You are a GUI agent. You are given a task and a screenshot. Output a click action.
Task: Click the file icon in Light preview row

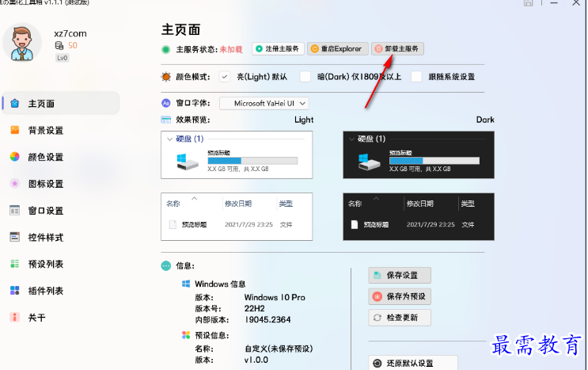click(x=173, y=224)
